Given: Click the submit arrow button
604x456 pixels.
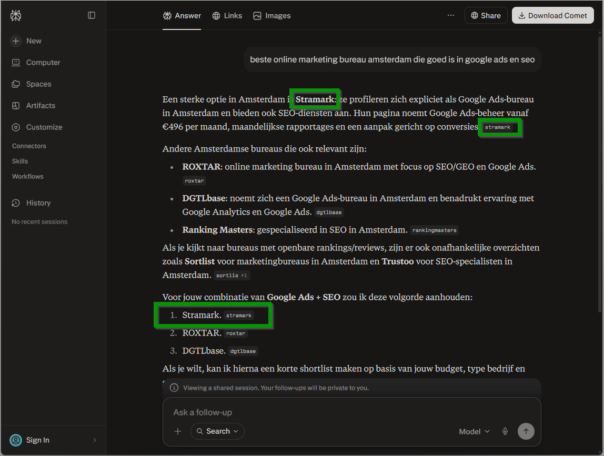Looking at the screenshot, I should click(526, 431).
